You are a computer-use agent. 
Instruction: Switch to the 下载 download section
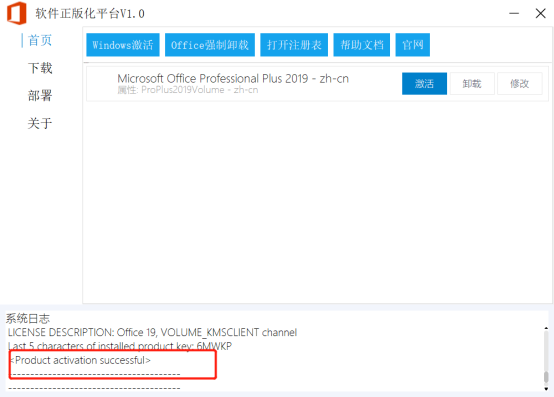pos(40,68)
